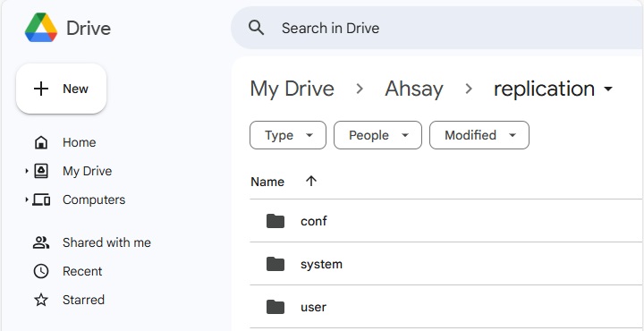The height and width of the screenshot is (331, 644).
Task: Click the New button
Action: tap(61, 89)
